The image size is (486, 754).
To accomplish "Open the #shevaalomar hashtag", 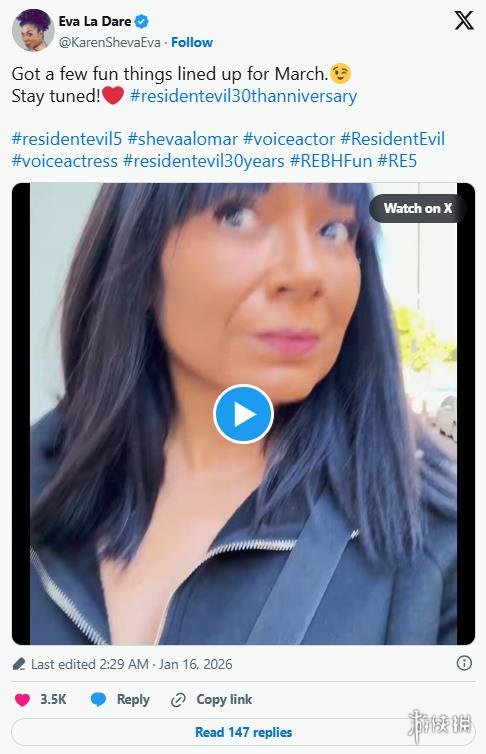I will pyautogui.click(x=183, y=139).
